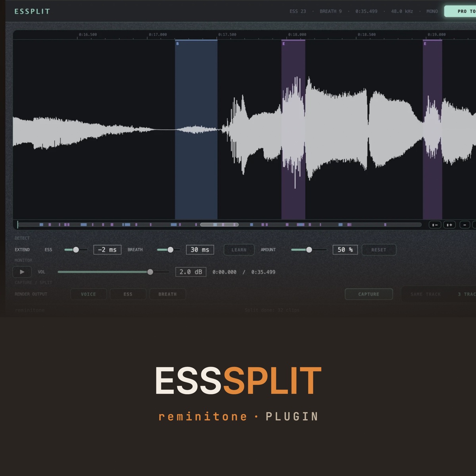The image size is (476, 476).
Task: Toggle VOICE render output
Action: (88, 294)
